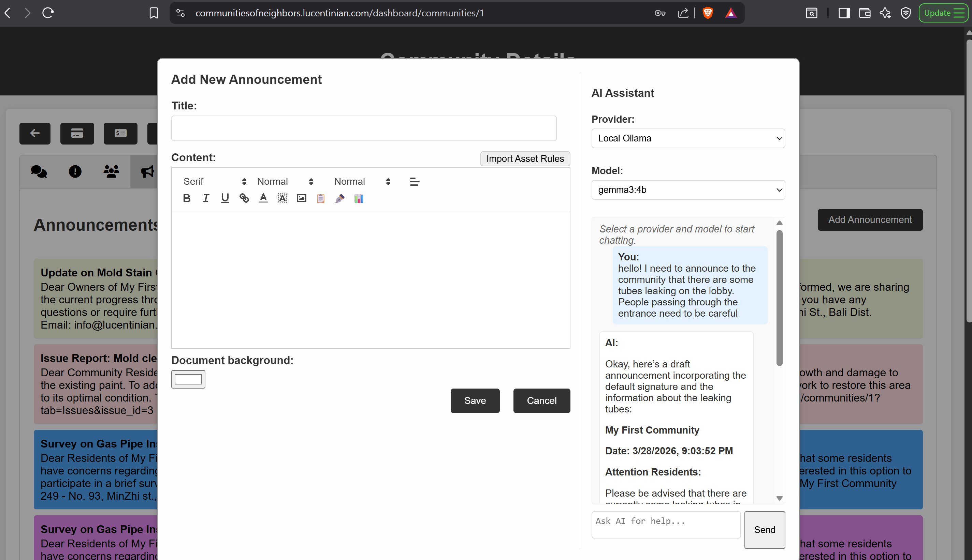
Task: Switch to the Issues tab with exclamation icon
Action: [75, 171]
